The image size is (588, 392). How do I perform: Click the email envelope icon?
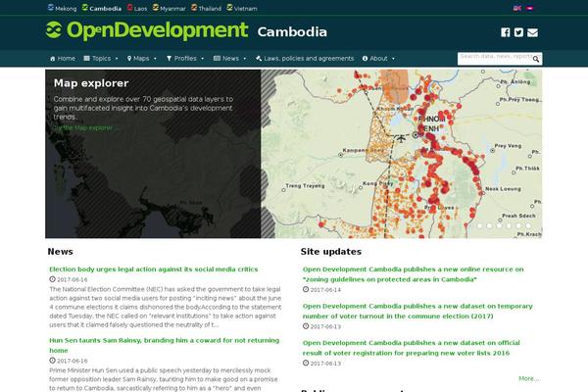532,32
